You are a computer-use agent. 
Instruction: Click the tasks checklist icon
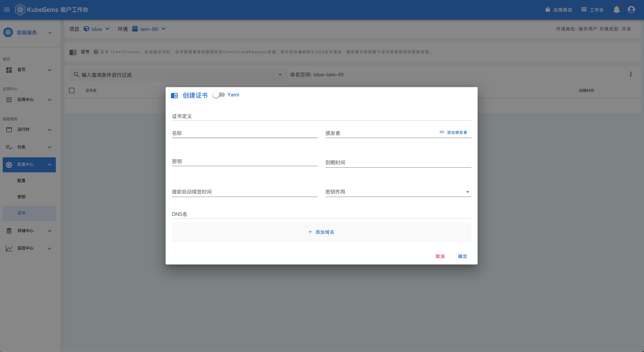pos(9,147)
